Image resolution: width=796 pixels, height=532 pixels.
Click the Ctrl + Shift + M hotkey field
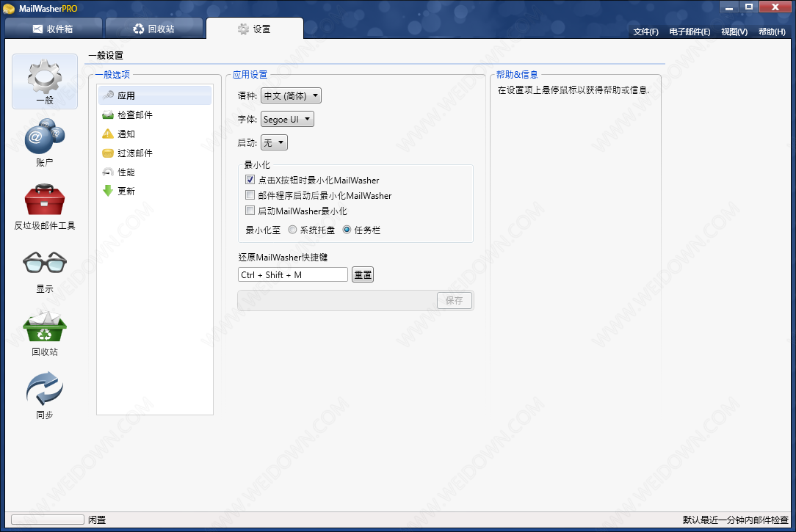(293, 274)
